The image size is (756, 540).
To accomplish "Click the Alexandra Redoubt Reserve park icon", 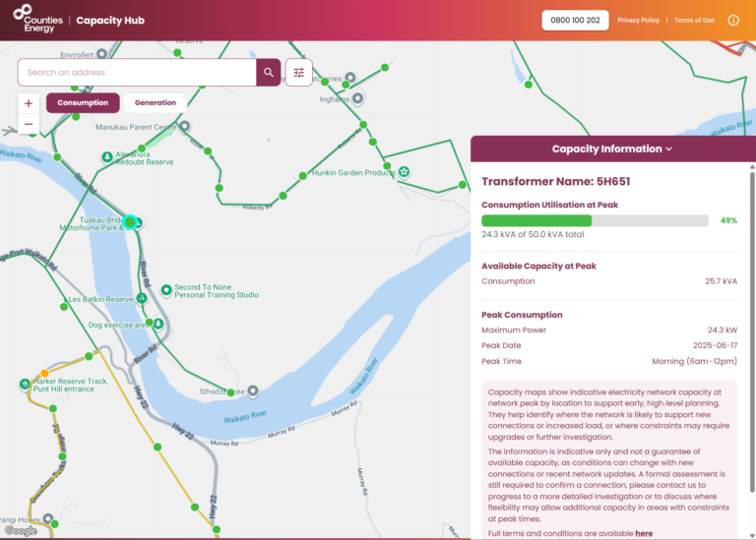I will tap(107, 156).
